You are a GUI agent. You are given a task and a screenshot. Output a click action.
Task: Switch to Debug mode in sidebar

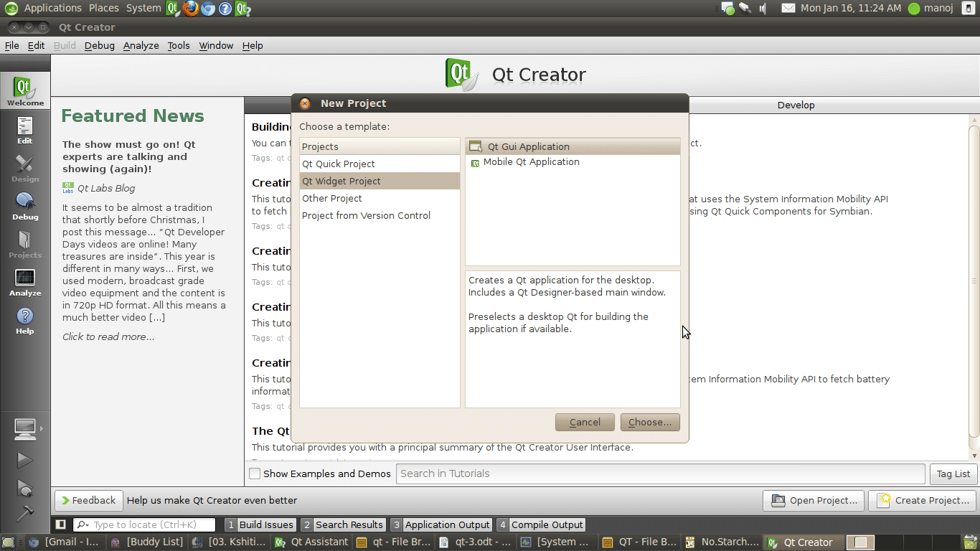(25, 206)
